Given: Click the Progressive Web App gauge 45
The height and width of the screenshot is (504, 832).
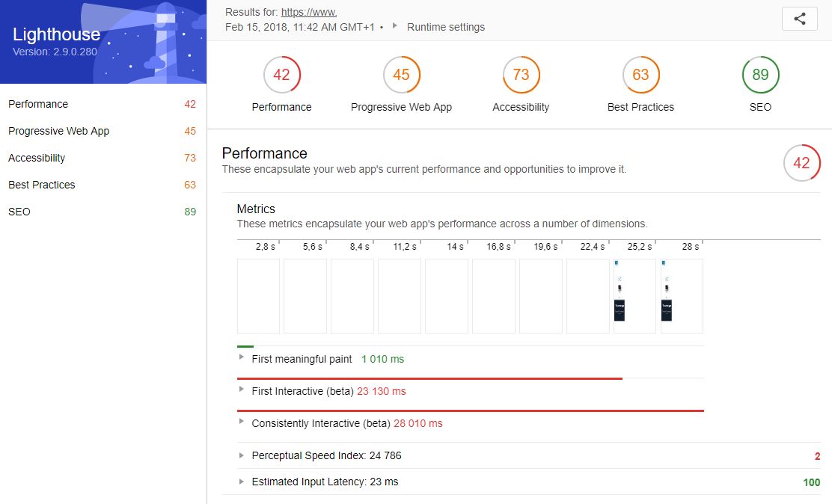Looking at the screenshot, I should [x=401, y=75].
